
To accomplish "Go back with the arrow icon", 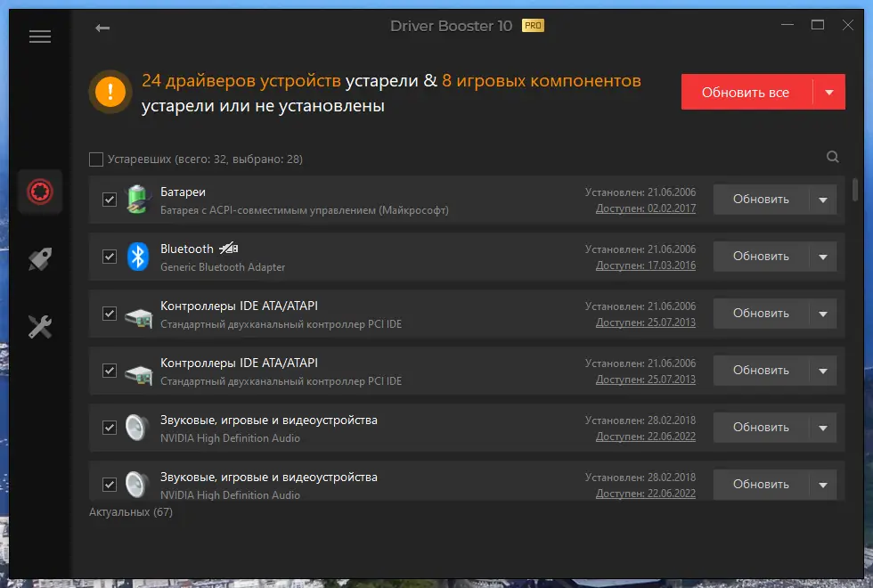I will (102, 28).
